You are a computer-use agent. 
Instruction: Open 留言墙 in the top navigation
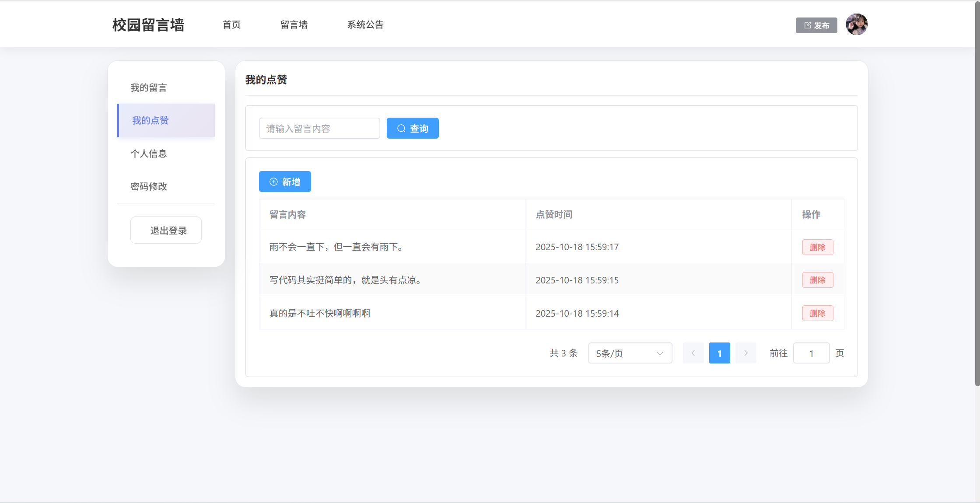294,25
